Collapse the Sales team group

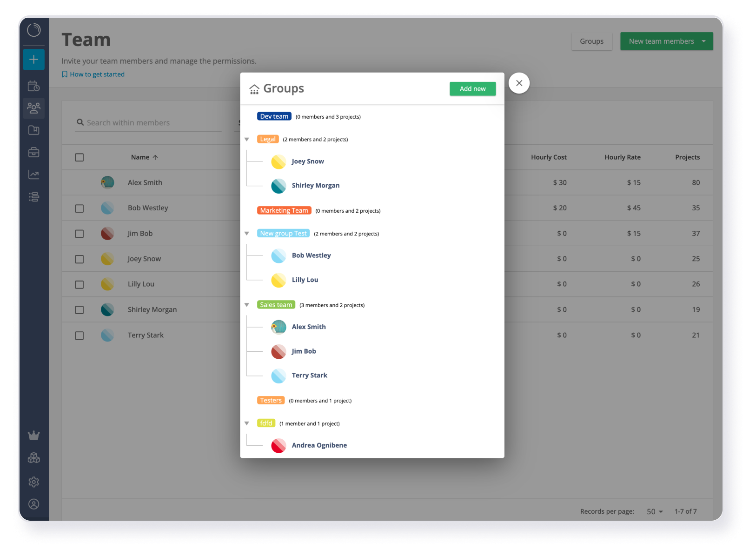coord(247,305)
